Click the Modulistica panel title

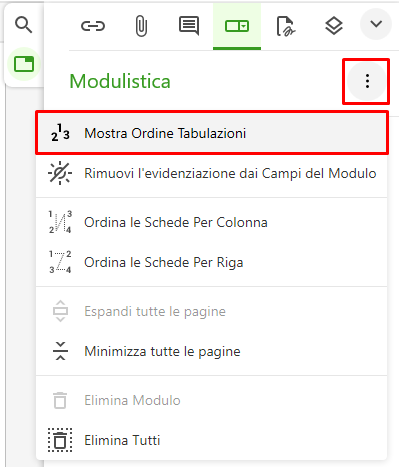120,81
